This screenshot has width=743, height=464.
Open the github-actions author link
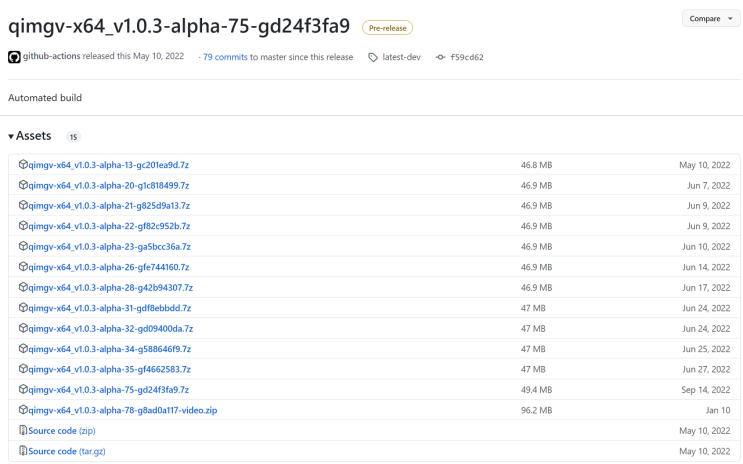52,56
